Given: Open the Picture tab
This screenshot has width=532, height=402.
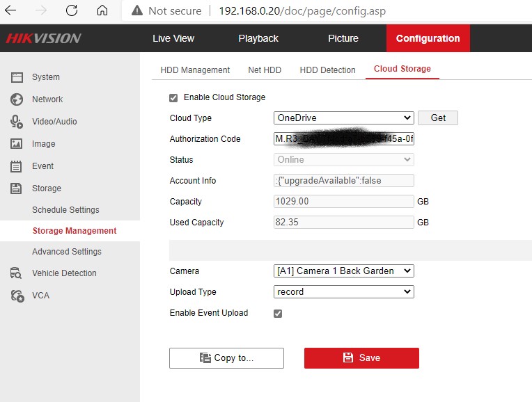Looking at the screenshot, I should [343, 38].
